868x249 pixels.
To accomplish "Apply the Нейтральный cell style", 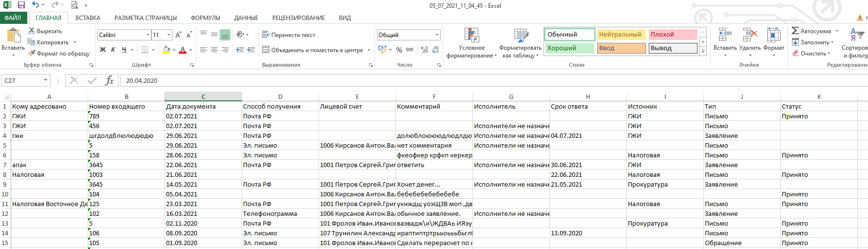I will click(x=621, y=35).
